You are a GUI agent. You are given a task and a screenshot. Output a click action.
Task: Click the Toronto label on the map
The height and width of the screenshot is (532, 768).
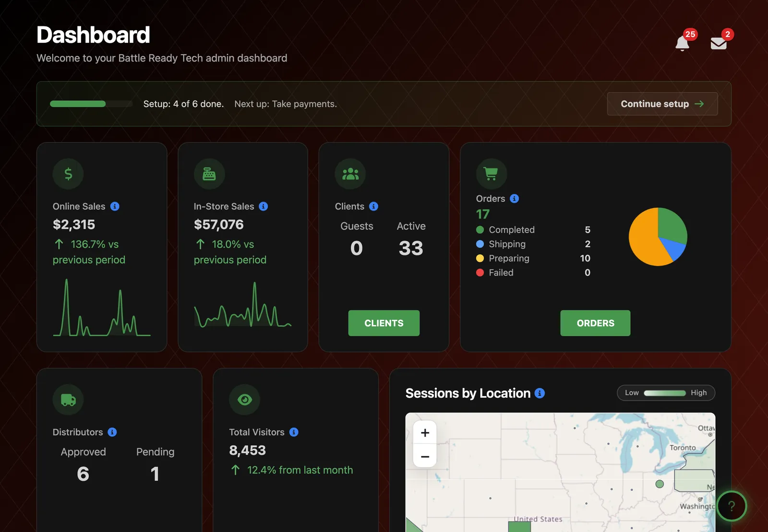(683, 447)
